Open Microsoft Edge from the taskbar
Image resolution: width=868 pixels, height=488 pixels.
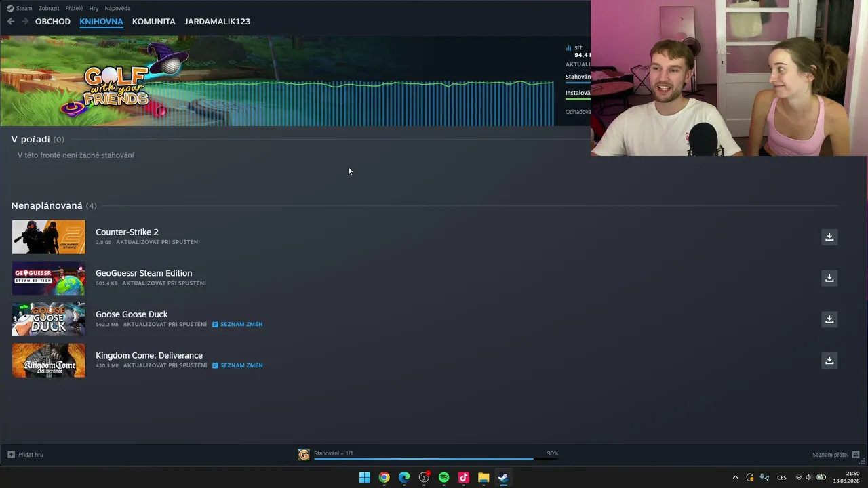pos(404,477)
